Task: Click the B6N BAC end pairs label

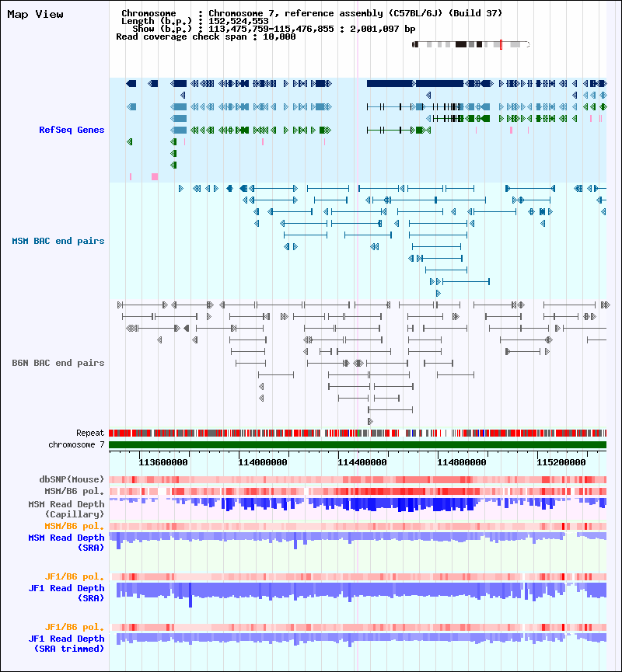Action: coord(58,363)
